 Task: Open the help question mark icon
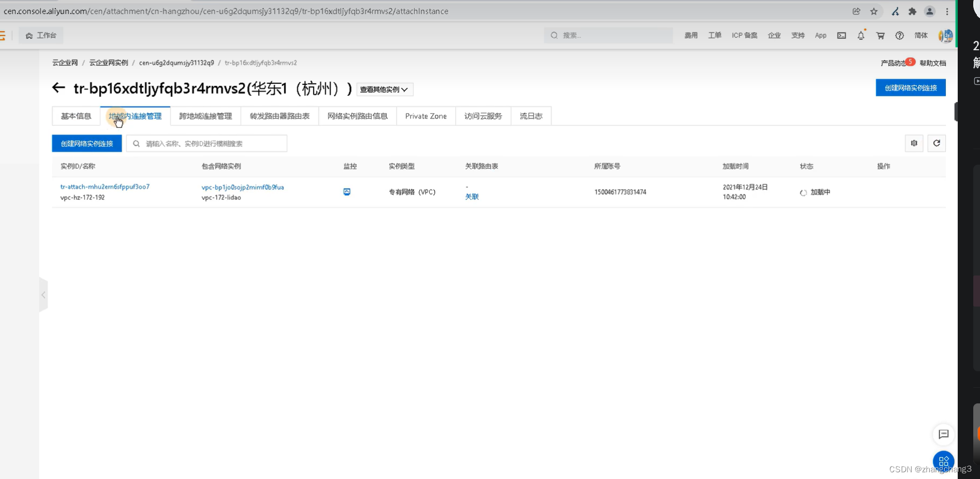[900, 35]
